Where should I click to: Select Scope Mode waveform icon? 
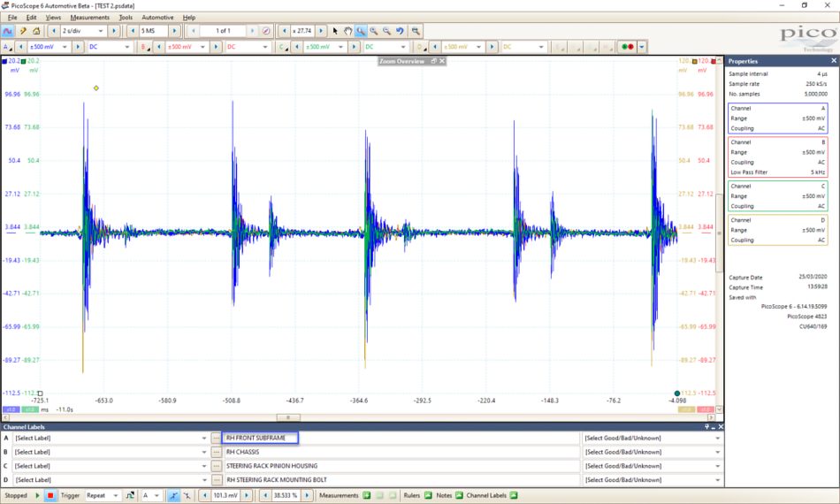tap(7, 31)
